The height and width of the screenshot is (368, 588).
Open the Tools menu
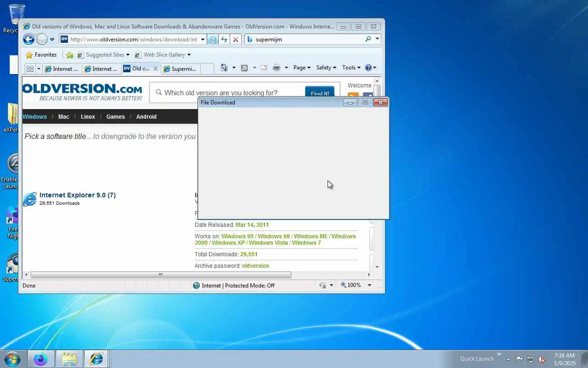[x=351, y=68]
